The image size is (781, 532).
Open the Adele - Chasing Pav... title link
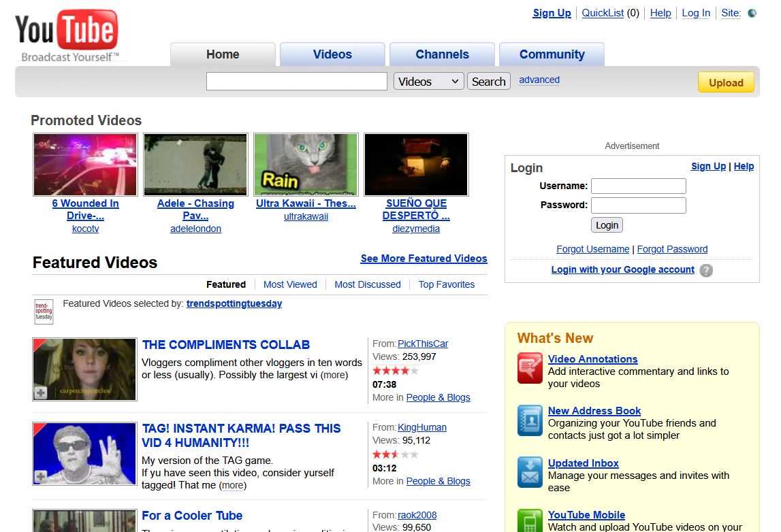click(x=195, y=210)
